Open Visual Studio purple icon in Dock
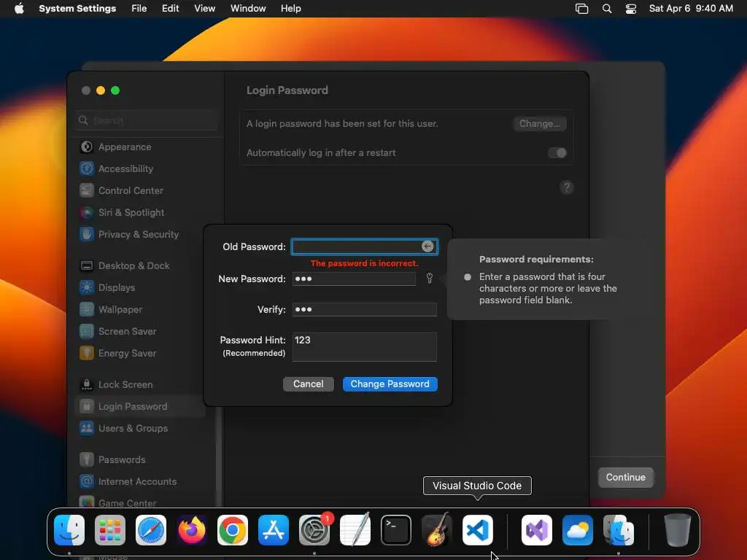The image size is (747, 560). [x=537, y=530]
